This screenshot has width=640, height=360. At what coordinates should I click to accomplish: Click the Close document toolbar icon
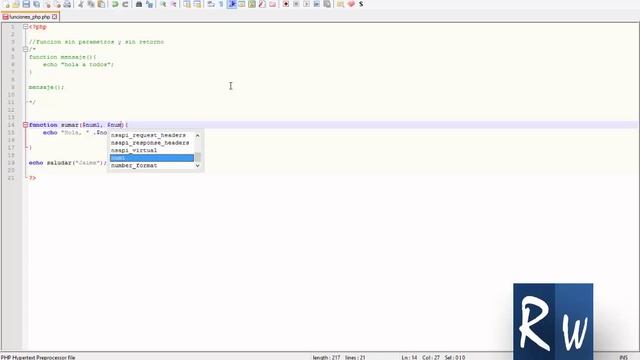[x=47, y=4]
